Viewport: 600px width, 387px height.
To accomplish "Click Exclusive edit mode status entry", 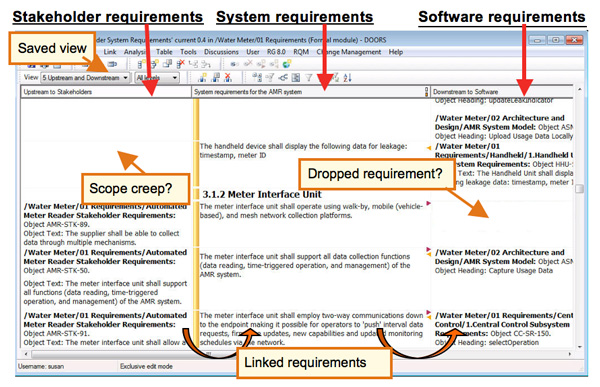I will tap(146, 366).
